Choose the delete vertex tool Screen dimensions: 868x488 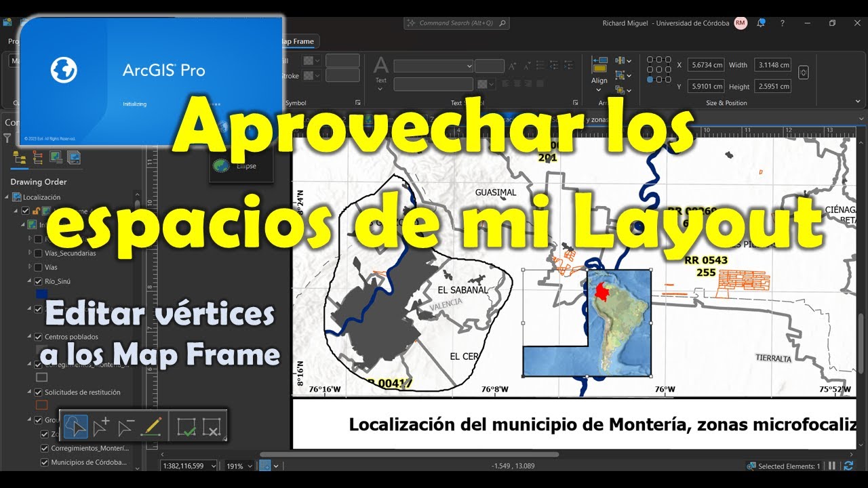(125, 427)
